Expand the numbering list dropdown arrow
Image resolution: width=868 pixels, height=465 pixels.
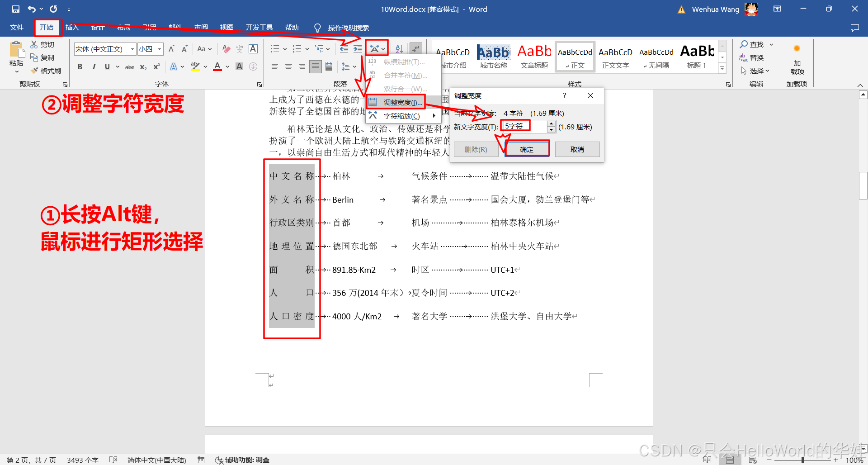[x=307, y=49]
